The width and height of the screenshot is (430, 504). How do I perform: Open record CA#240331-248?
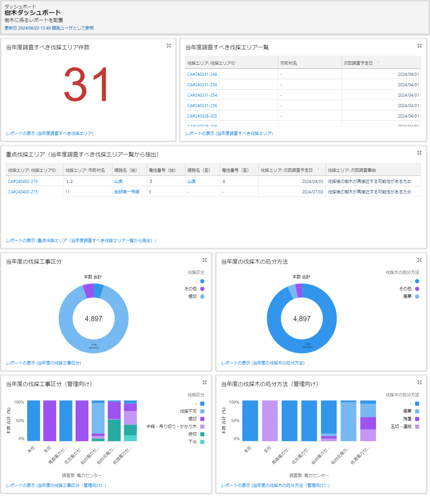[202, 74]
